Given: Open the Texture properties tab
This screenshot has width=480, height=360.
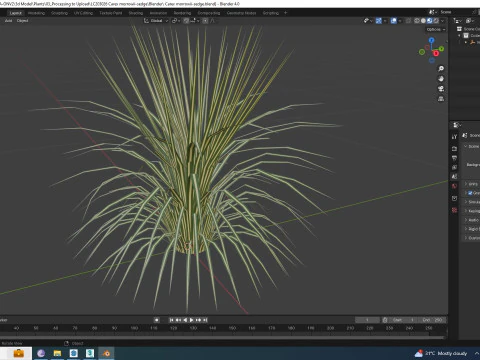Looking at the screenshot, I should coord(454,210).
